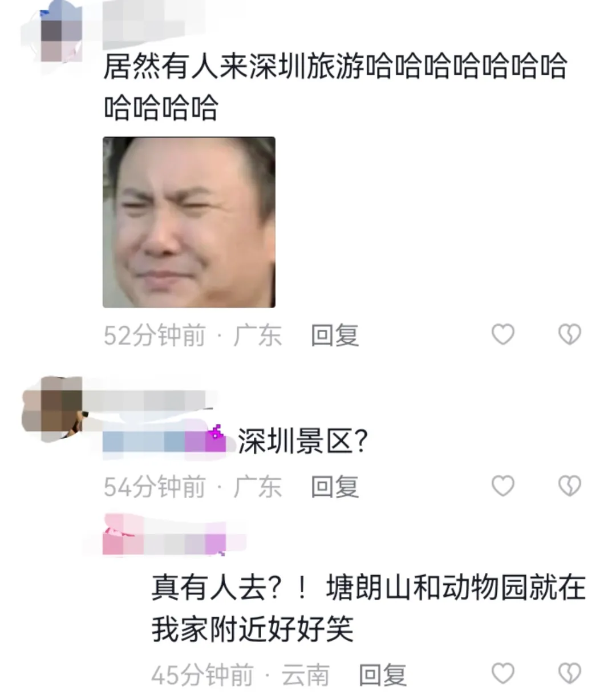Tap the reply text 深圳景区?

(x=303, y=441)
